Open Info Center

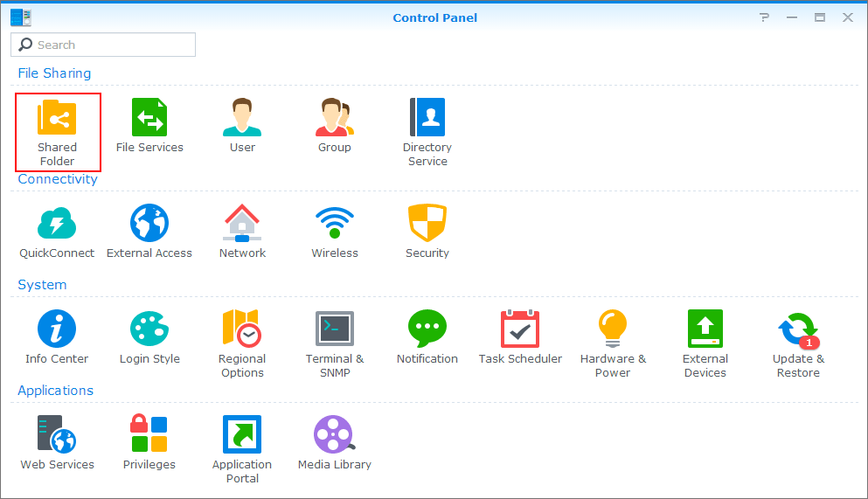(57, 337)
